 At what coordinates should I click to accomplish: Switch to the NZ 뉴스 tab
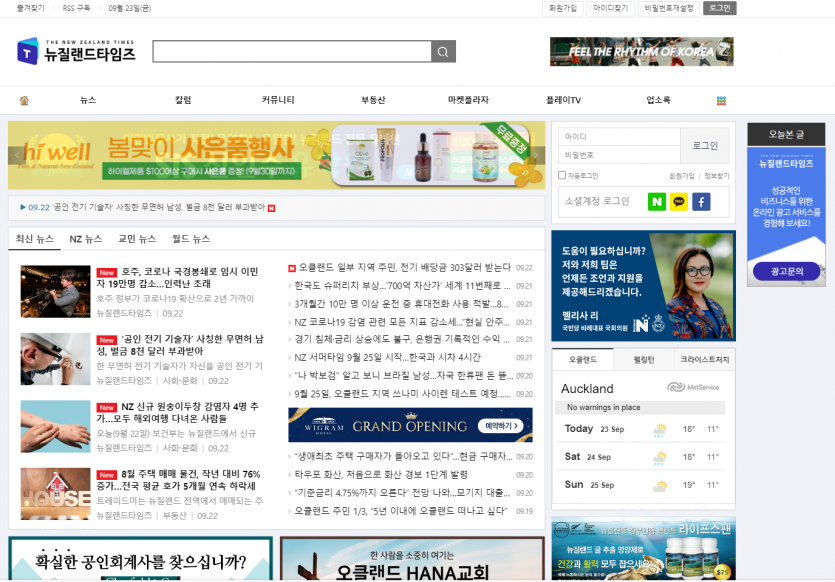[85, 239]
